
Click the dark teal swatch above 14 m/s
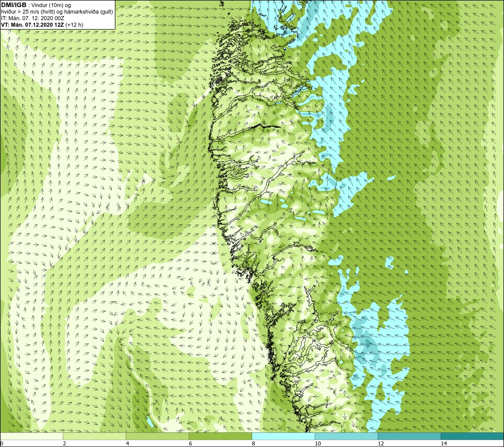point(472,436)
